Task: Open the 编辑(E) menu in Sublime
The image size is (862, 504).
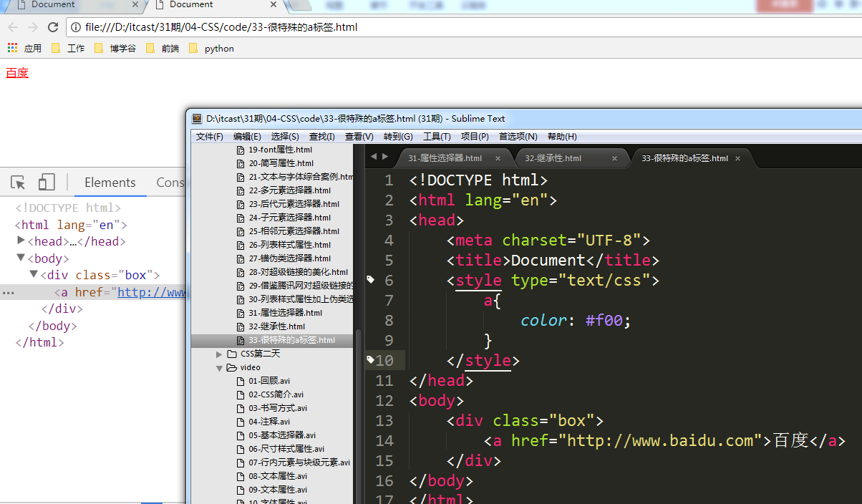Action: [x=247, y=137]
